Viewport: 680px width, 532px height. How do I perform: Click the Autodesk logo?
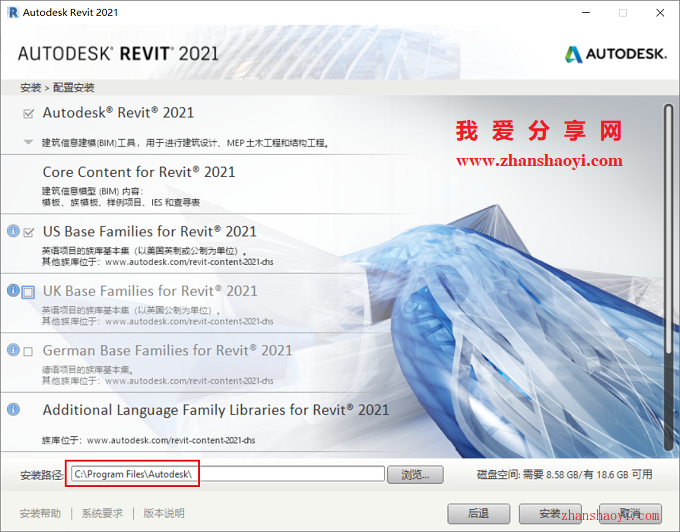pos(615,54)
